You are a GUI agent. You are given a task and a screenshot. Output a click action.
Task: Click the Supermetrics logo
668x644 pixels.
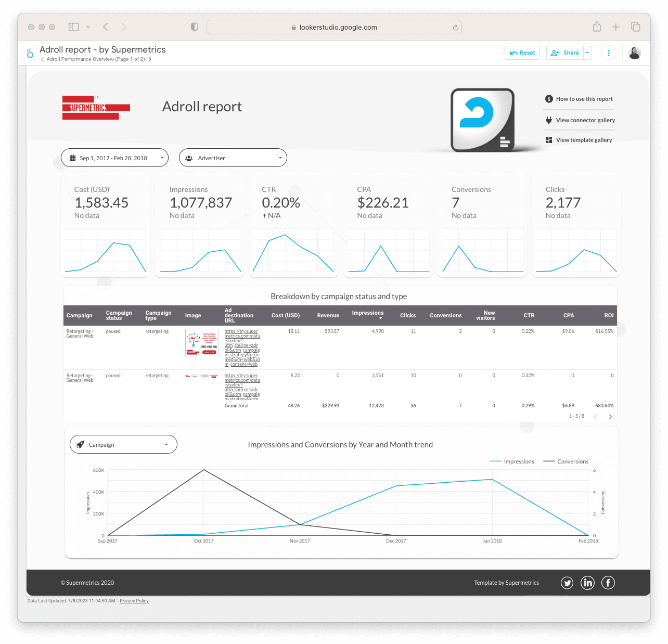tap(96, 108)
